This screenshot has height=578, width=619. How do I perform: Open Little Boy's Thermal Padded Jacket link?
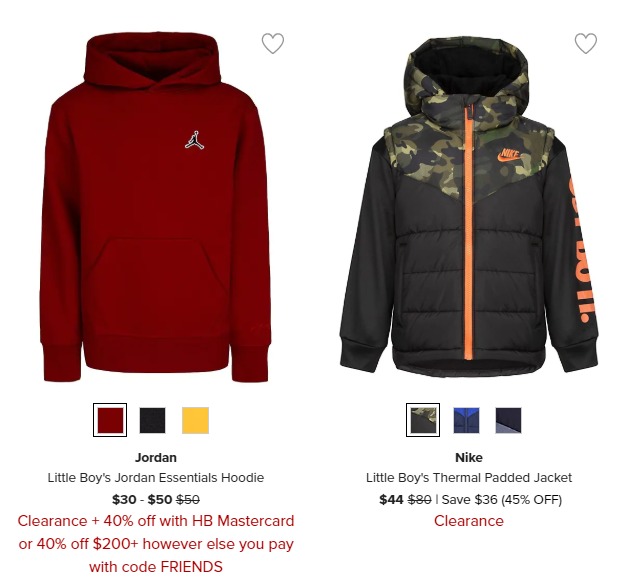tap(469, 478)
